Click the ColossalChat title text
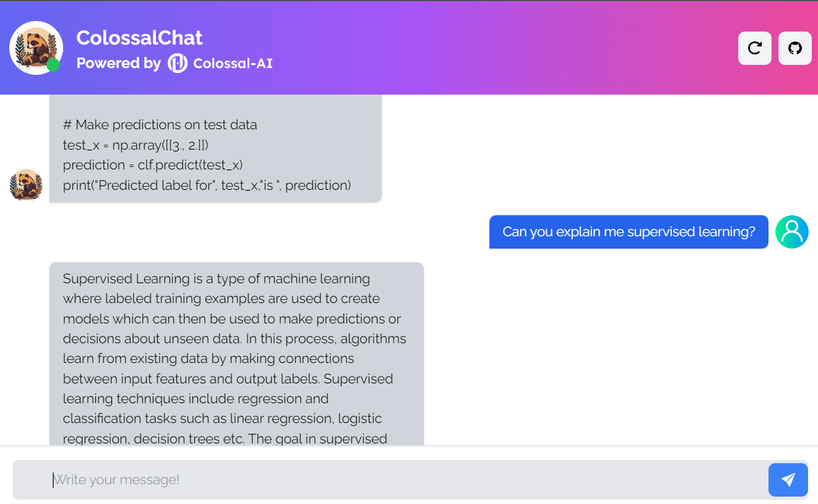The image size is (818, 504). pyautogui.click(x=139, y=38)
